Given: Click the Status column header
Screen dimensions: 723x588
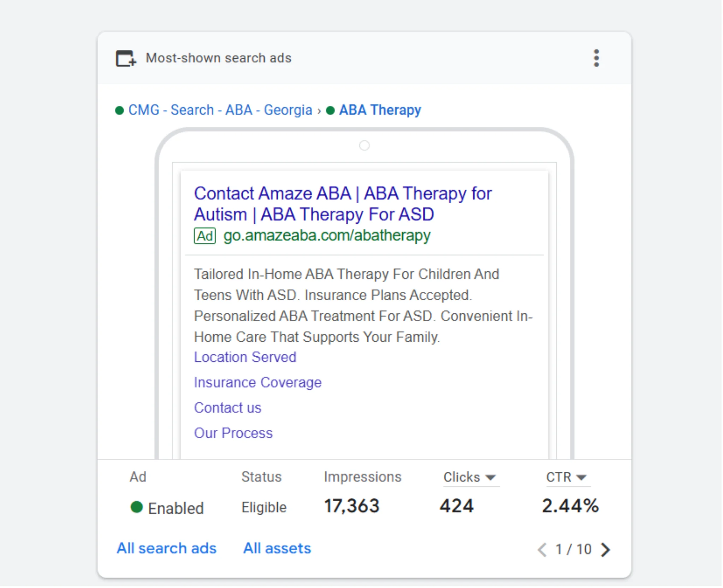Looking at the screenshot, I should pyautogui.click(x=261, y=477).
